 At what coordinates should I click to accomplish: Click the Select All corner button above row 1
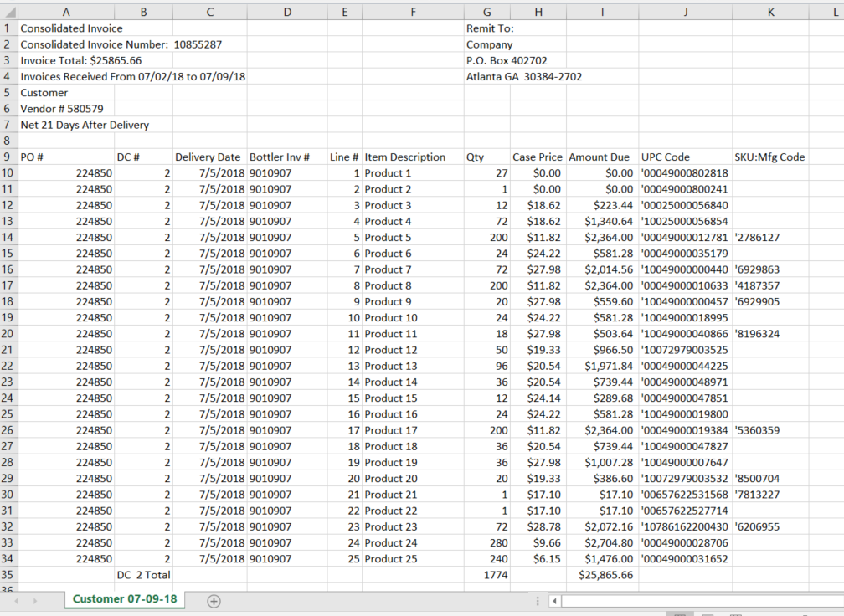click(10, 12)
